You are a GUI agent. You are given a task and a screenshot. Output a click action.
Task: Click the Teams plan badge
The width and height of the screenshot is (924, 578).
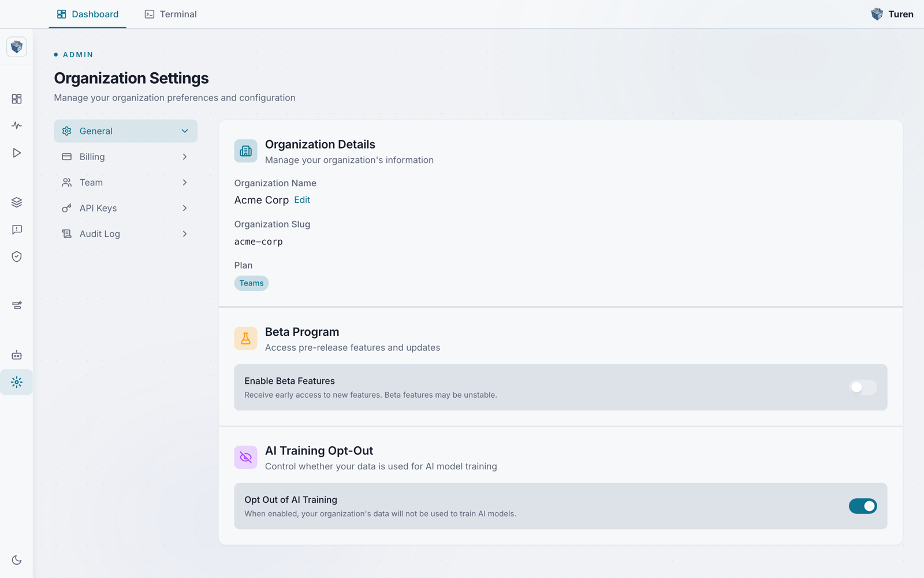pyautogui.click(x=251, y=283)
